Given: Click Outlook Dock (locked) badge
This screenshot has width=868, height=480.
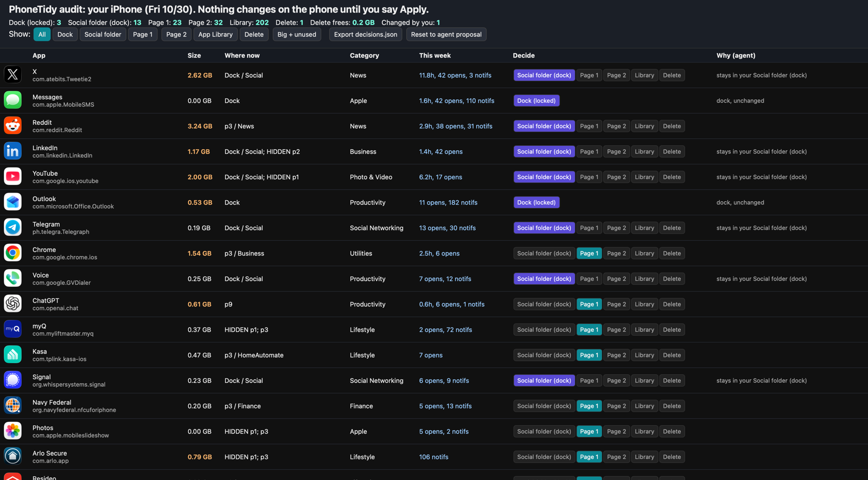Looking at the screenshot, I should [537, 202].
